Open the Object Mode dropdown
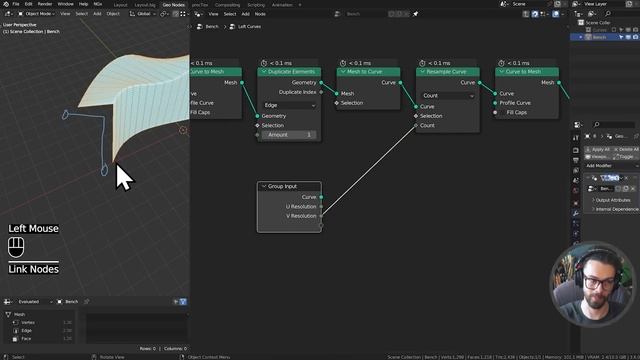The height and width of the screenshot is (360, 640). pos(37,14)
